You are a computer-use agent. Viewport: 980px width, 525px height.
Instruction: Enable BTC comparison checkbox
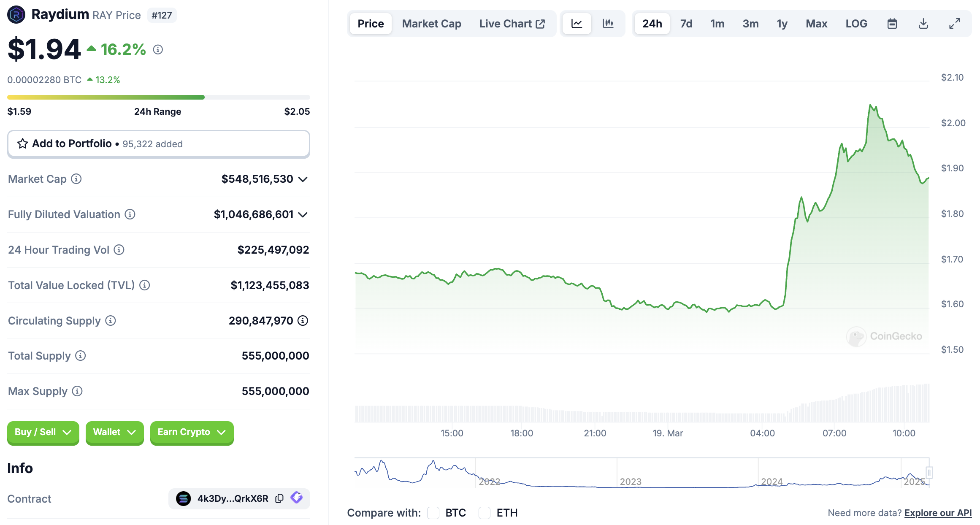tap(433, 513)
